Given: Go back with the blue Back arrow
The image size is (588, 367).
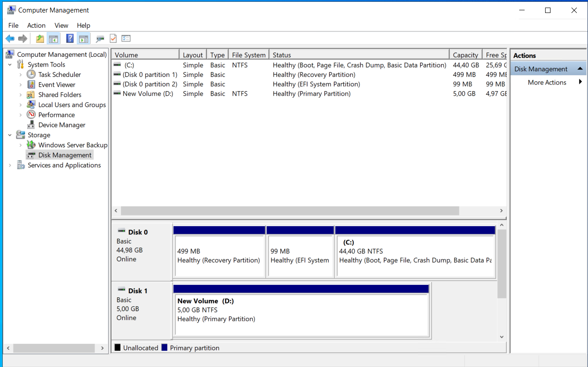Looking at the screenshot, I should pyautogui.click(x=10, y=39).
